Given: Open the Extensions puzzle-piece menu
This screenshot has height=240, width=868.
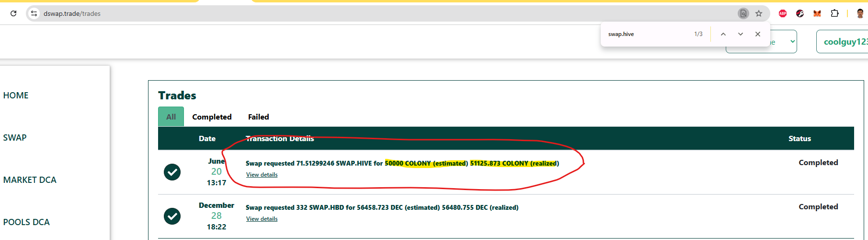Looking at the screenshot, I should [834, 13].
